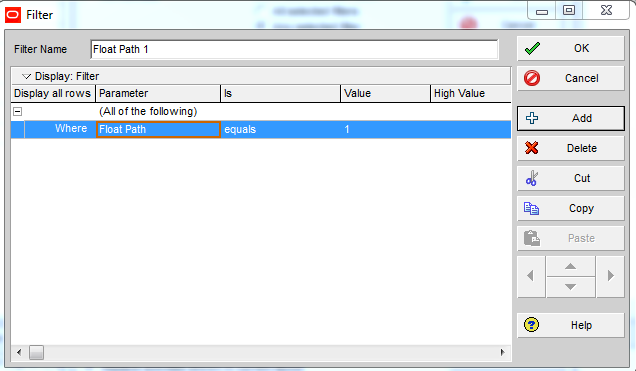Click the Copy documents icon
636x371 pixels.
pyautogui.click(x=531, y=208)
